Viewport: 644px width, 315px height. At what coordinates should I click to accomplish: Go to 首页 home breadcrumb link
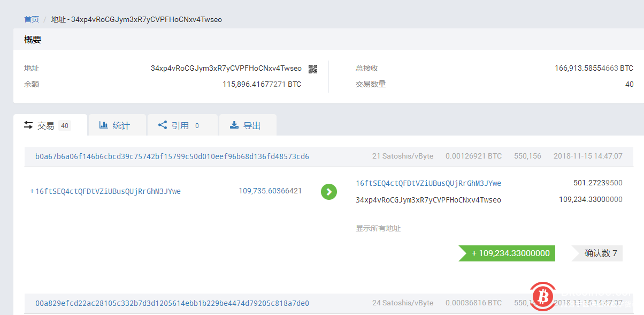click(32, 19)
